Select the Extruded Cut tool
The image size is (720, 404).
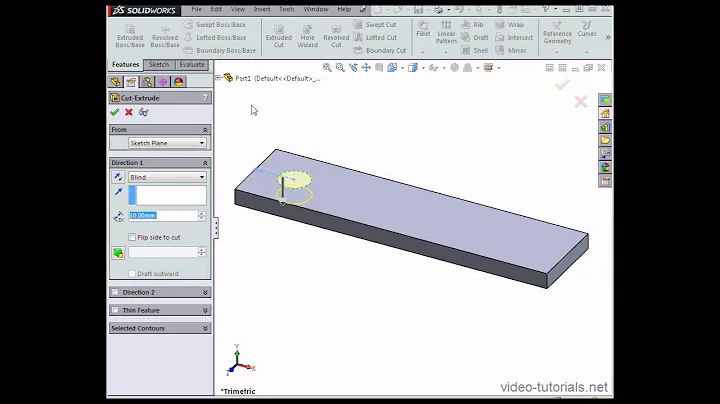pyautogui.click(x=279, y=36)
